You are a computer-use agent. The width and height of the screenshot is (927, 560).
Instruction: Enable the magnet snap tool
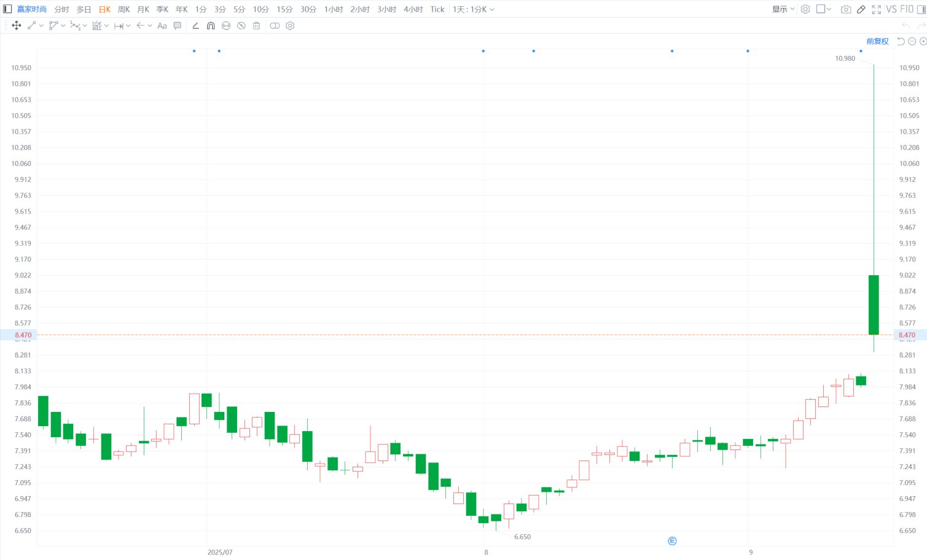pyautogui.click(x=211, y=26)
